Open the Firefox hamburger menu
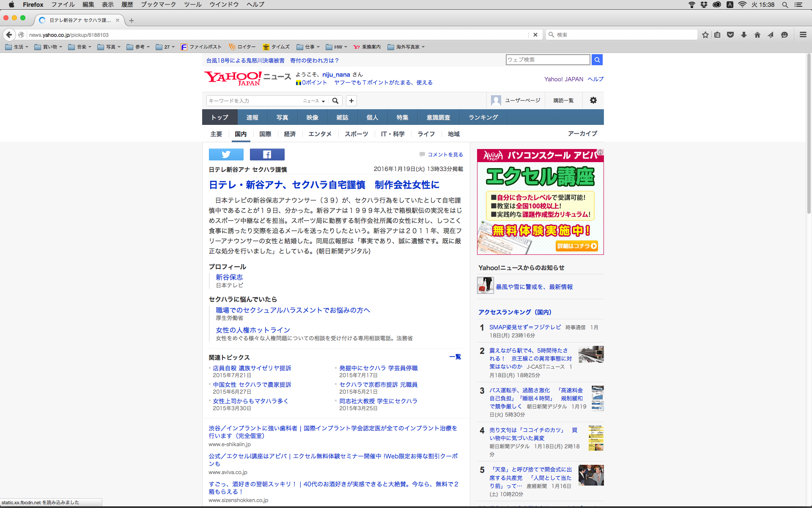 tap(803, 35)
